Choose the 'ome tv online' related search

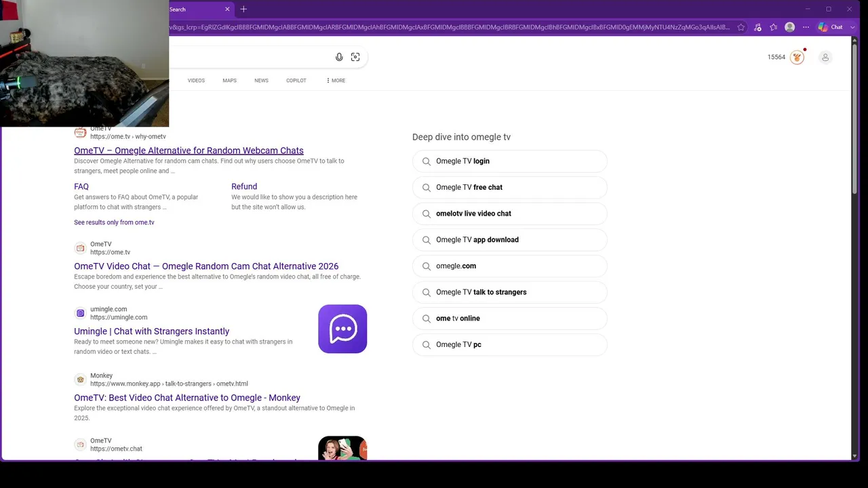pyautogui.click(x=510, y=319)
